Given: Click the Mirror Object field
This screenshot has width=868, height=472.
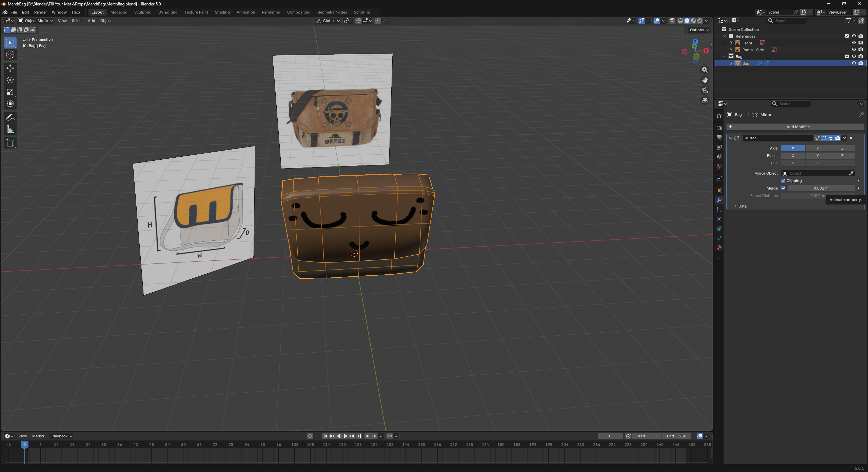Looking at the screenshot, I should coord(818,173).
